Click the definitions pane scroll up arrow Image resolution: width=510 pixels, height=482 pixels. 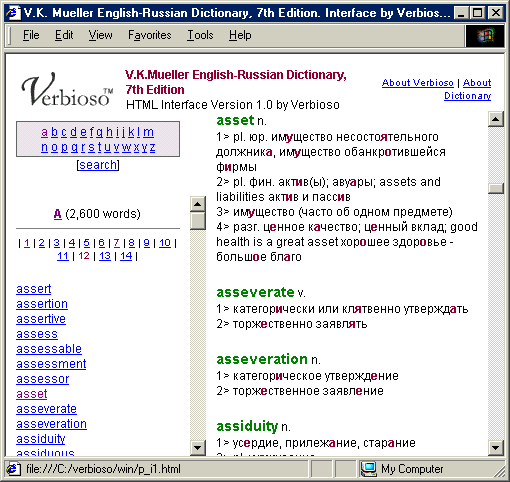(496, 119)
